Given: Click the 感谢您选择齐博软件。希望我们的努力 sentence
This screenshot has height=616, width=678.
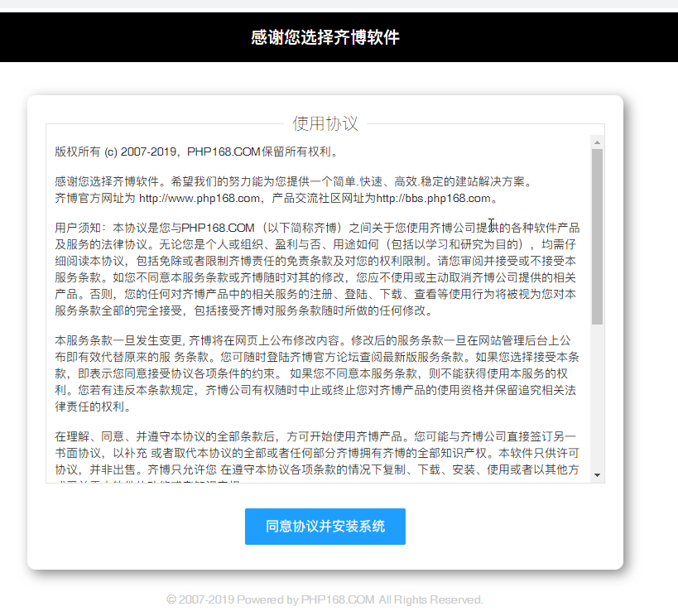Looking at the screenshot, I should click(292, 181).
